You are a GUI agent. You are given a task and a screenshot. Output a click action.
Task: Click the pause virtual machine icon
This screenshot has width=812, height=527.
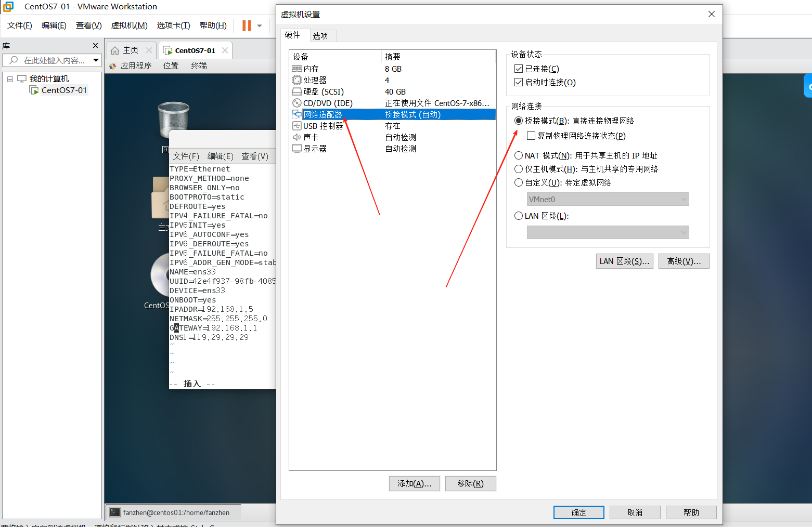tap(247, 25)
